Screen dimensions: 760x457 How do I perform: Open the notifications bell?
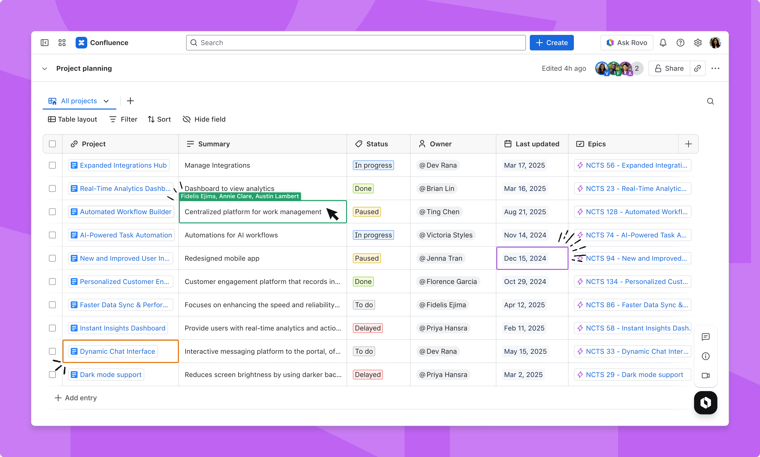point(663,43)
